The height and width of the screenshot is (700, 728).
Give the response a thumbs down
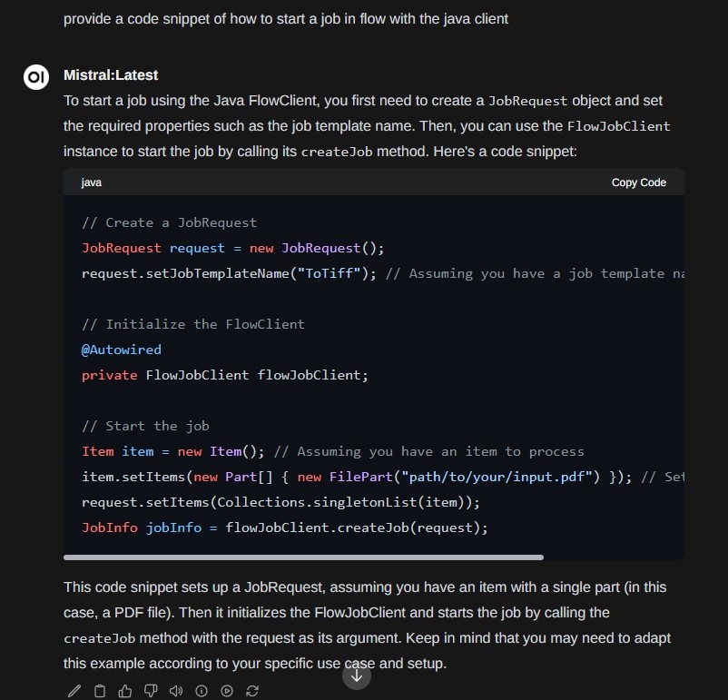150,690
